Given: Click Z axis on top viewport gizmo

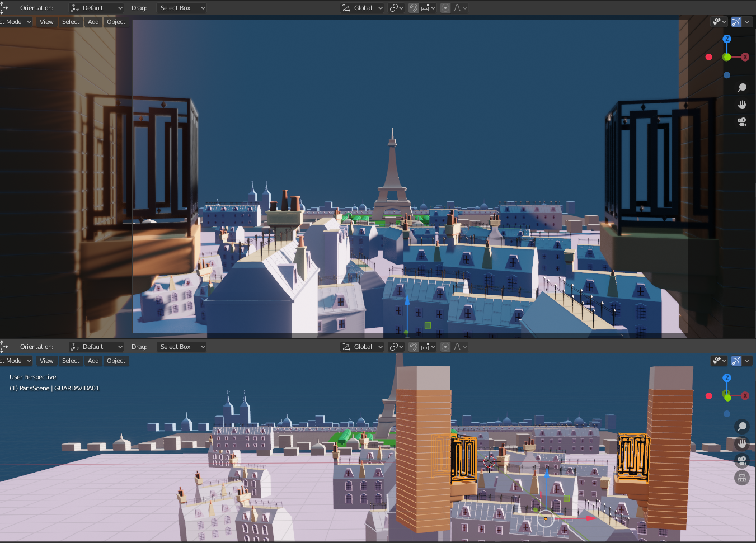Looking at the screenshot, I should click(x=727, y=39).
